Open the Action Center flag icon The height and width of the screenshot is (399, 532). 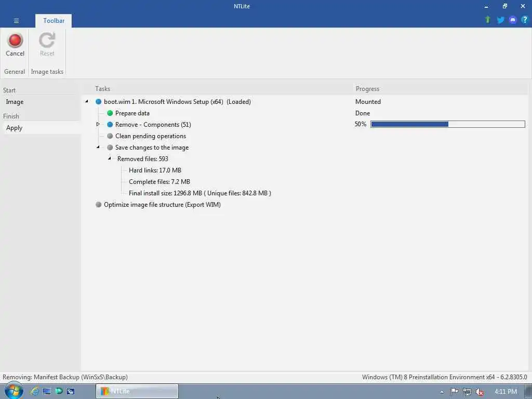coord(454,392)
